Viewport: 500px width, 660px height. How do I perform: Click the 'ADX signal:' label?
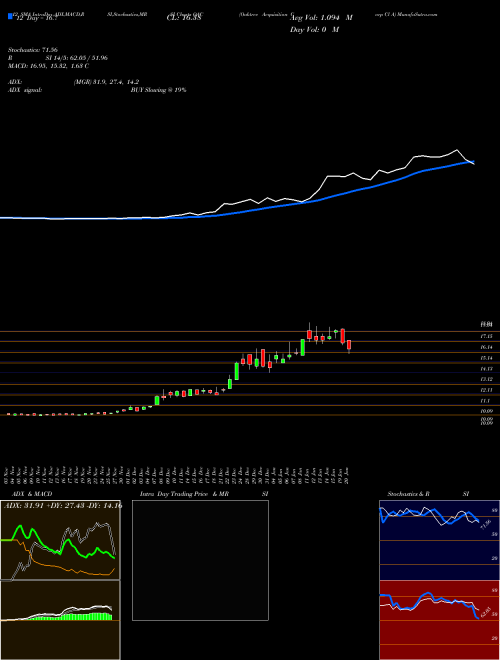click(25, 90)
